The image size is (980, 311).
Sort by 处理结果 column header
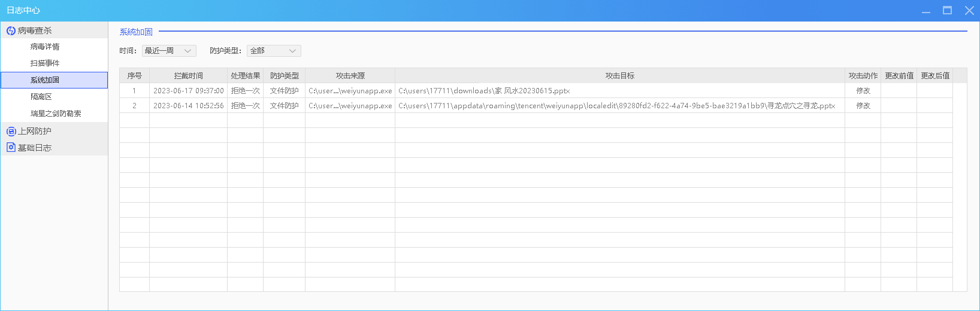click(x=246, y=76)
